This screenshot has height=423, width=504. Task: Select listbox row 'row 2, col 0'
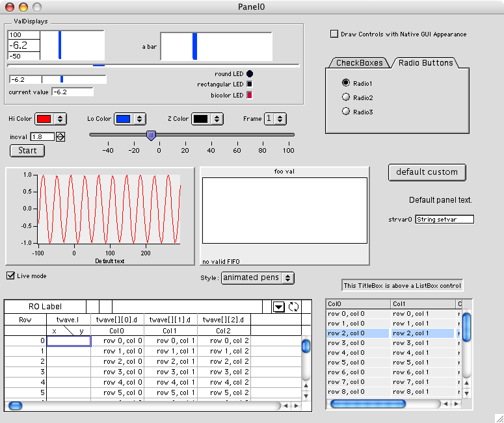pos(358,333)
